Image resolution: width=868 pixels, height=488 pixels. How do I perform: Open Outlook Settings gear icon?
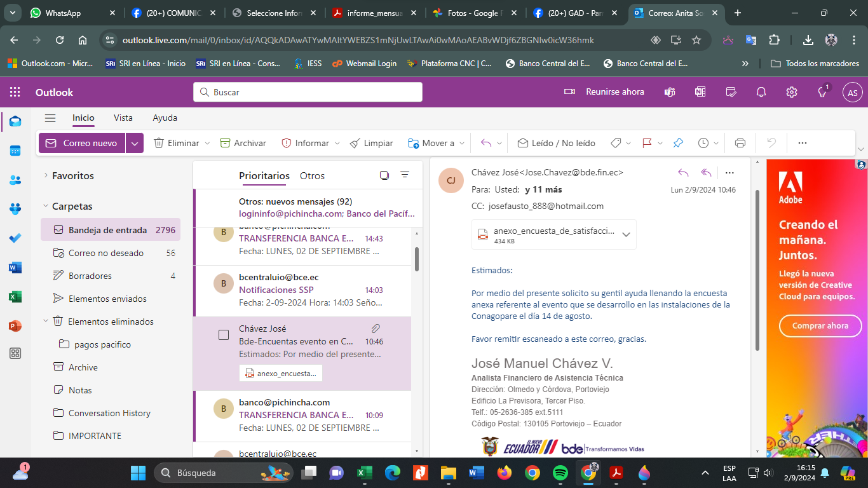pyautogui.click(x=791, y=92)
